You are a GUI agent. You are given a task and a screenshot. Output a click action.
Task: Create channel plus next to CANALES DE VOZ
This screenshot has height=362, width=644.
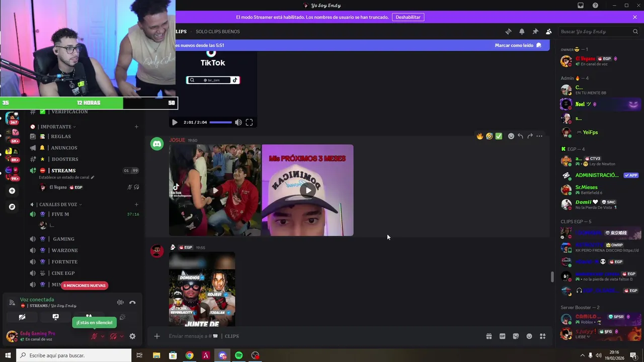pyautogui.click(x=136, y=205)
